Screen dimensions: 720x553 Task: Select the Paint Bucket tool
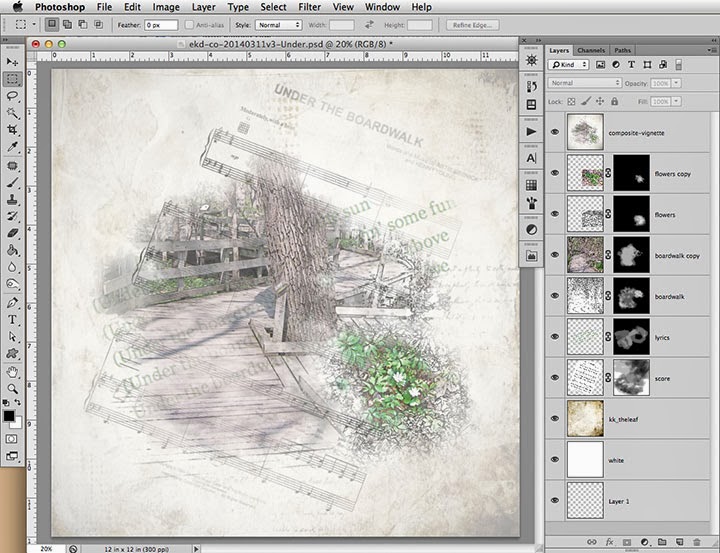(x=12, y=250)
